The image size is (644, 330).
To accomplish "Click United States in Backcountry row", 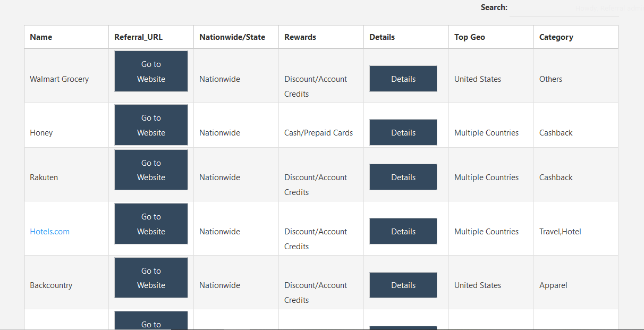I will click(478, 285).
